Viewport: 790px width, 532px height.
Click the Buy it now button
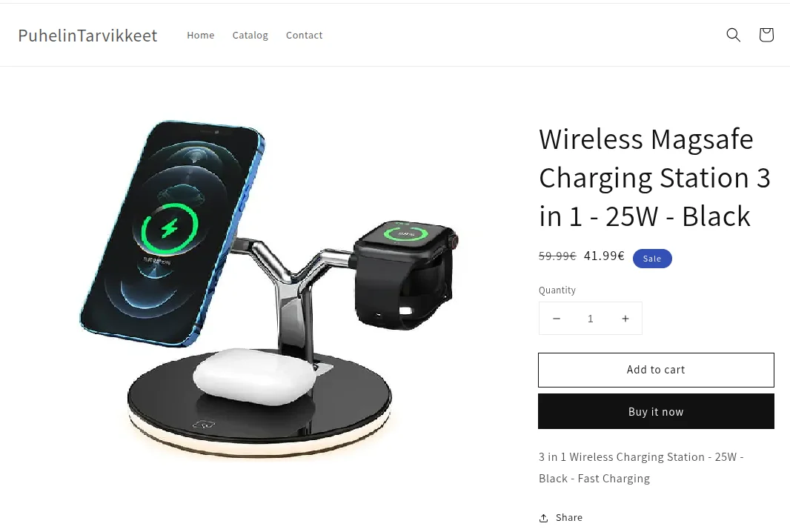point(656,411)
